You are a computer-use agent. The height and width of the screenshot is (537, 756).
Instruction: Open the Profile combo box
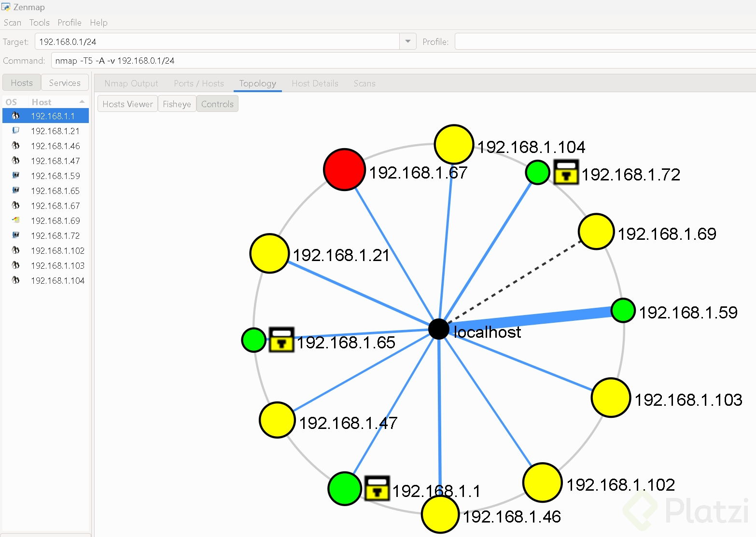tap(605, 41)
